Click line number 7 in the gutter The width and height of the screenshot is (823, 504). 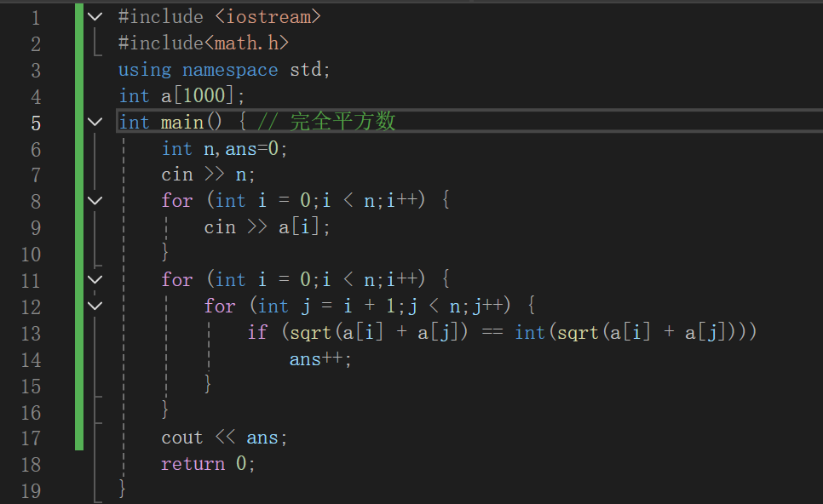[36, 175]
